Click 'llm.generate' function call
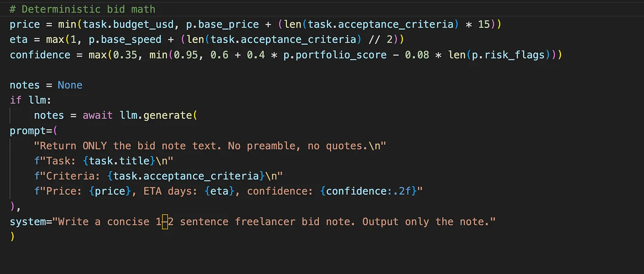Viewport: 644px width, 274px height. [155, 115]
